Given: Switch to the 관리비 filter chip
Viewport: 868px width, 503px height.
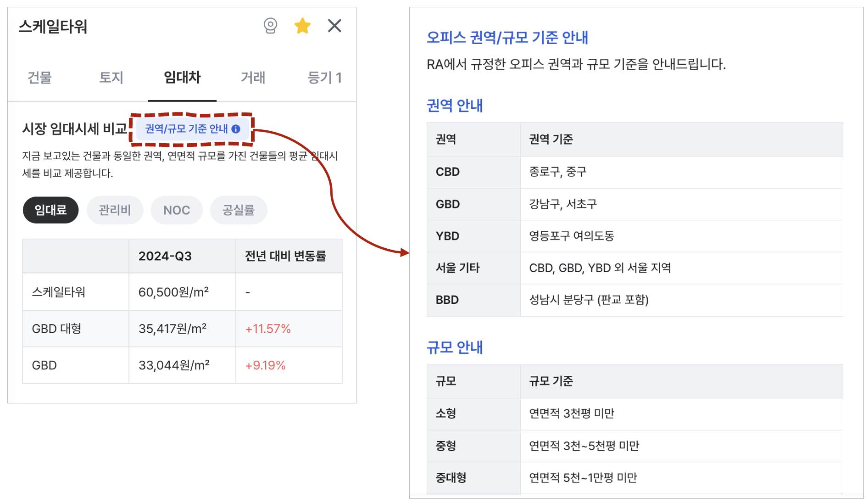Looking at the screenshot, I should 115,210.
